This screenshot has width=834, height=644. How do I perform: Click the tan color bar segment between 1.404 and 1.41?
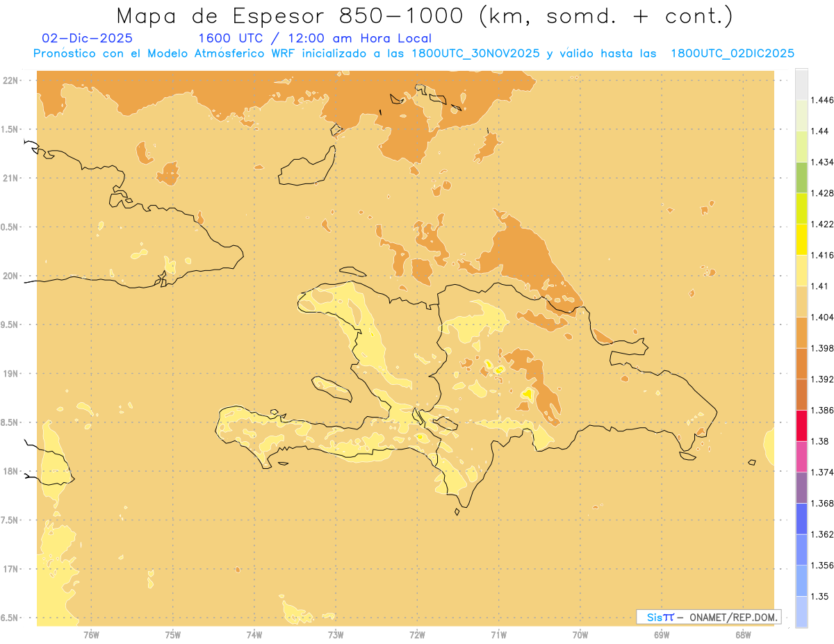tap(801, 302)
